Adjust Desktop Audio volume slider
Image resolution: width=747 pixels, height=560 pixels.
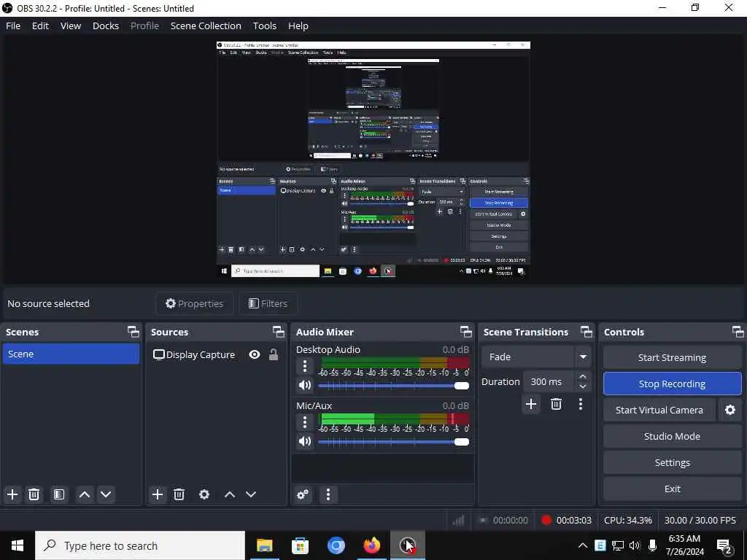coord(393,386)
